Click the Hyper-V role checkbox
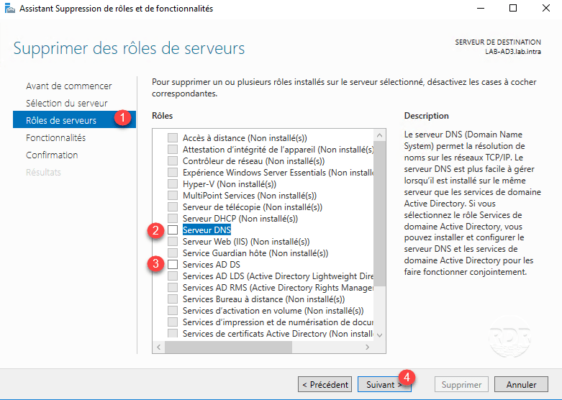 point(173,184)
